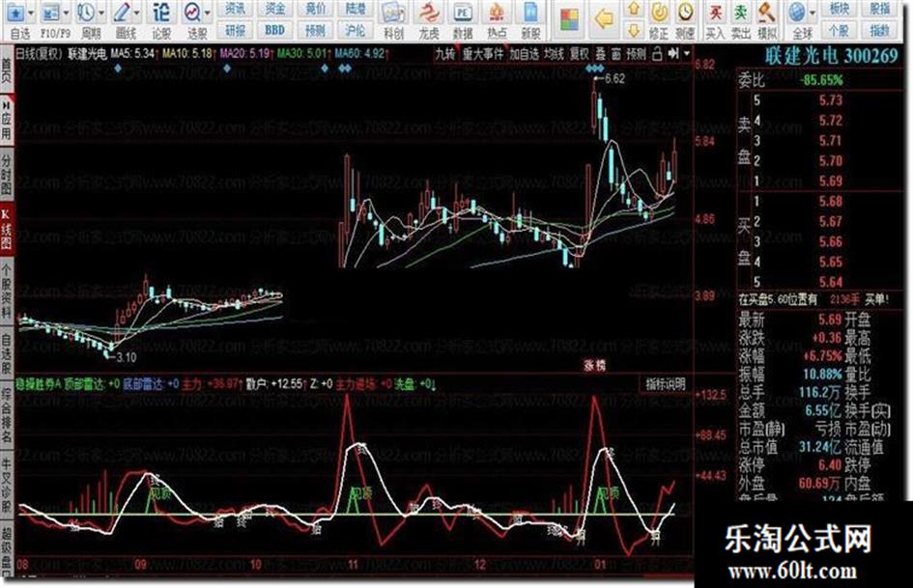Click the 修正 refresh icon
The image size is (913, 588).
(x=659, y=14)
